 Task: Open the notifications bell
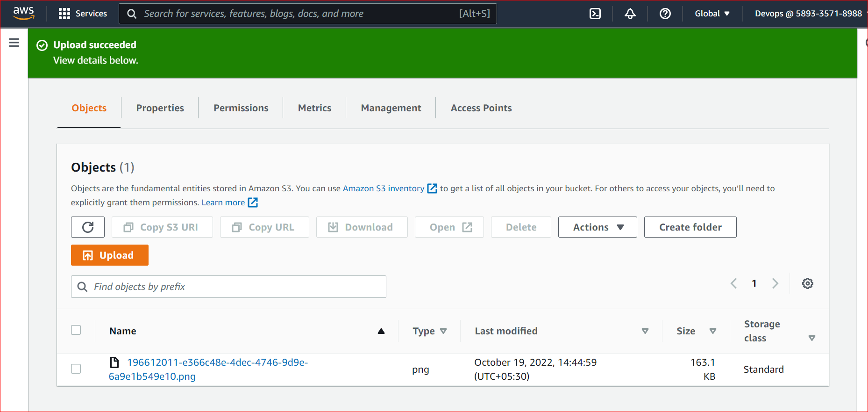click(630, 14)
